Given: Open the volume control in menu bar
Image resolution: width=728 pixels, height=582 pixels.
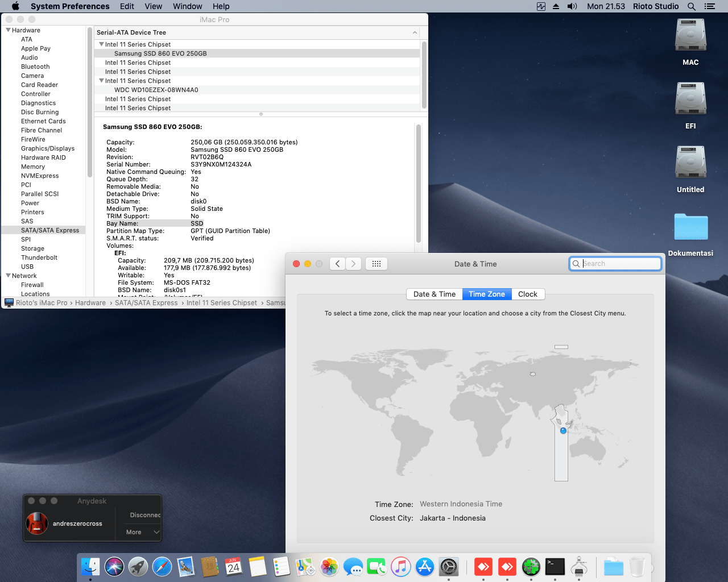Looking at the screenshot, I should pos(572,6).
